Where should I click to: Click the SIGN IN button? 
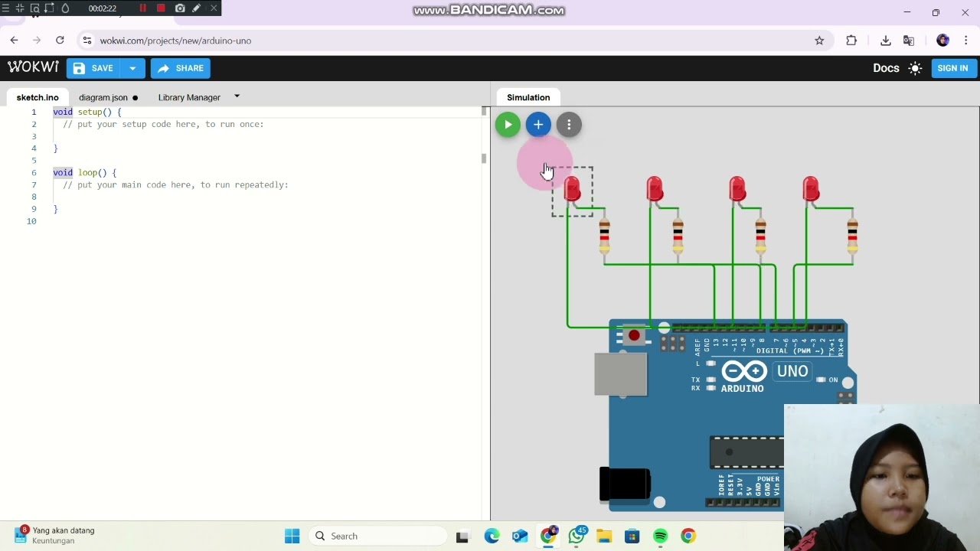pos(952,68)
